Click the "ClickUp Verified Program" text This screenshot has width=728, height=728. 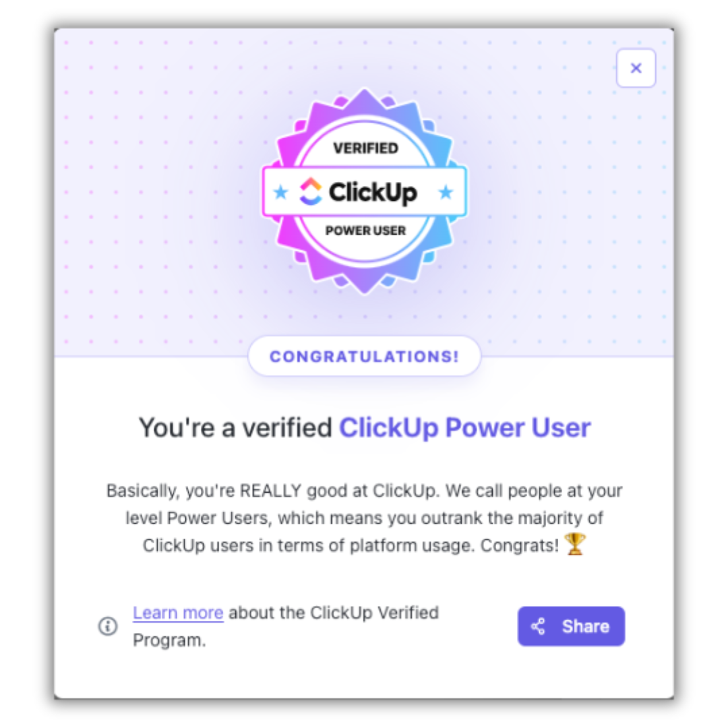[x=375, y=613]
